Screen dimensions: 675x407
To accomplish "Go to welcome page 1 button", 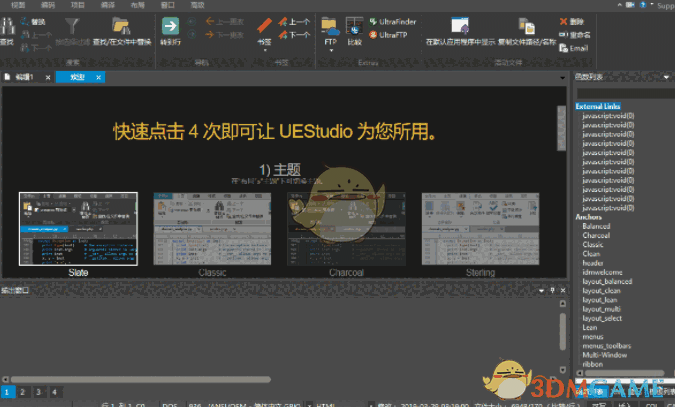I will pos(7,392).
